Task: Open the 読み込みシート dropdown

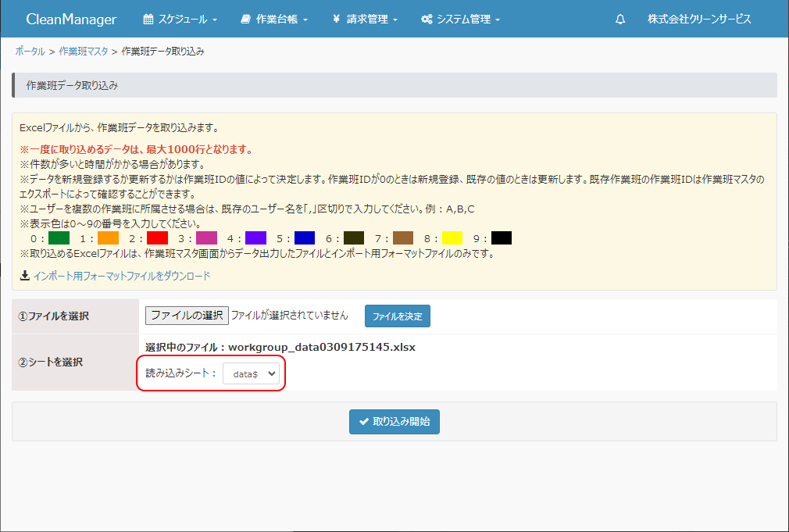Action: [x=250, y=374]
